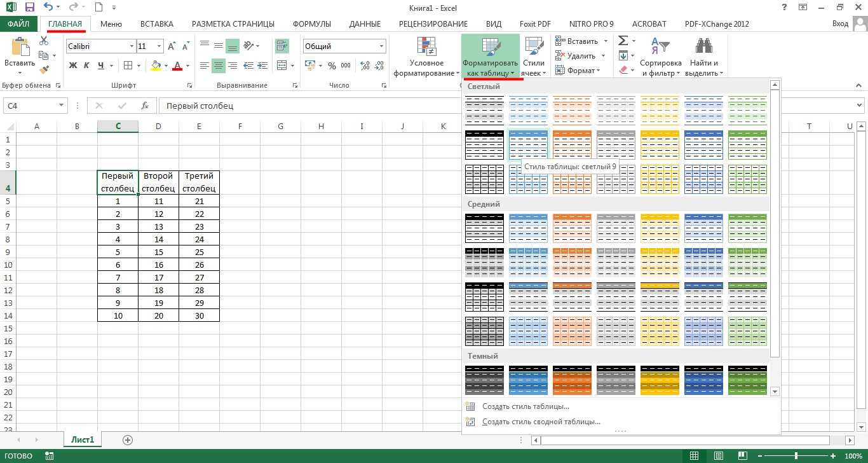Click the Вставить paste clipboard icon
This screenshot has width=868, height=463.
pyautogui.click(x=20, y=46)
